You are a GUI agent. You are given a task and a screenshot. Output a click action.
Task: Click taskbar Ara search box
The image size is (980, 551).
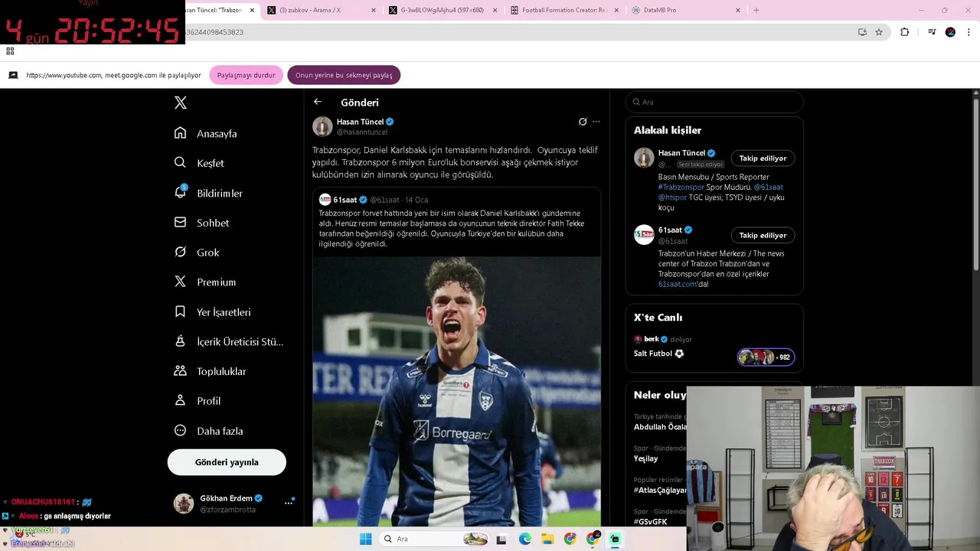click(435, 539)
